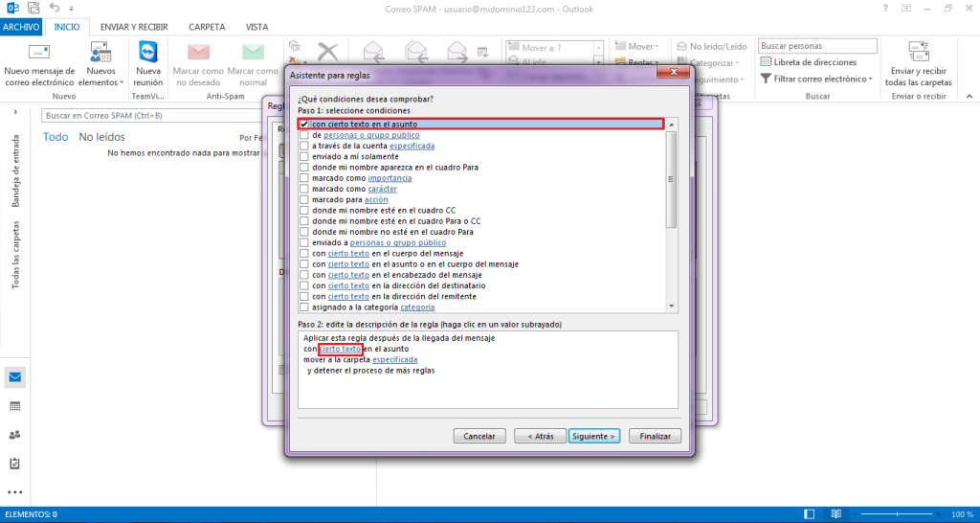Click scroll up arrow of conditions list
Screen dimensions: 980x523
[x=672, y=125]
